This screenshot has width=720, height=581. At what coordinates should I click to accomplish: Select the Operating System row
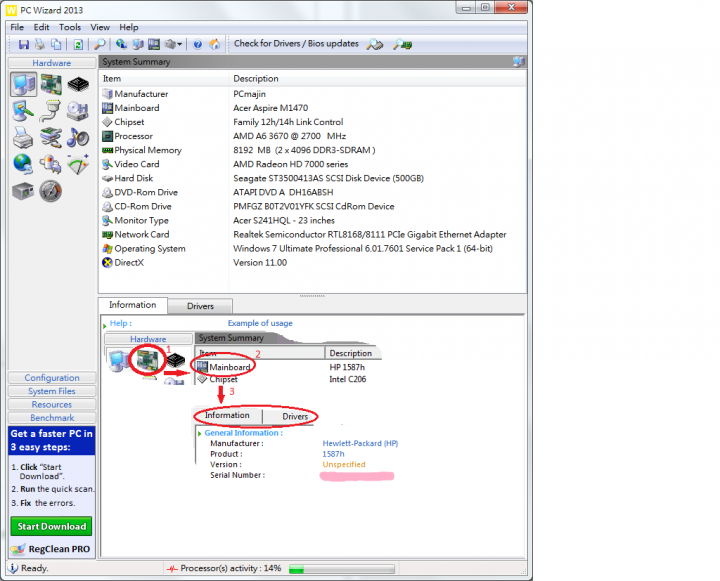coord(313,248)
